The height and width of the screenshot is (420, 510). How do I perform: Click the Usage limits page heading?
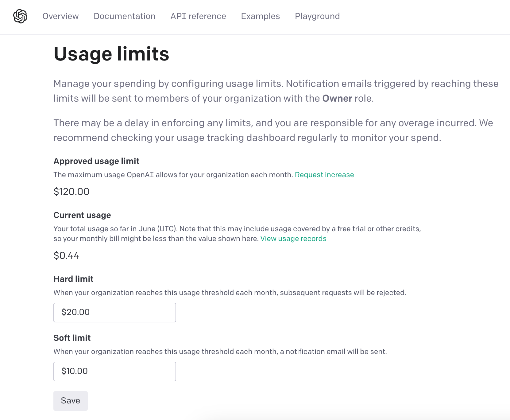(111, 54)
